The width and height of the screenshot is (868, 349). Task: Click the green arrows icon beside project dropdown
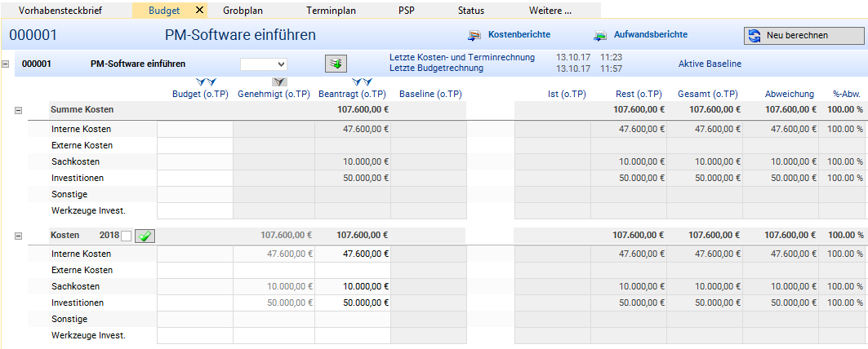coord(336,64)
